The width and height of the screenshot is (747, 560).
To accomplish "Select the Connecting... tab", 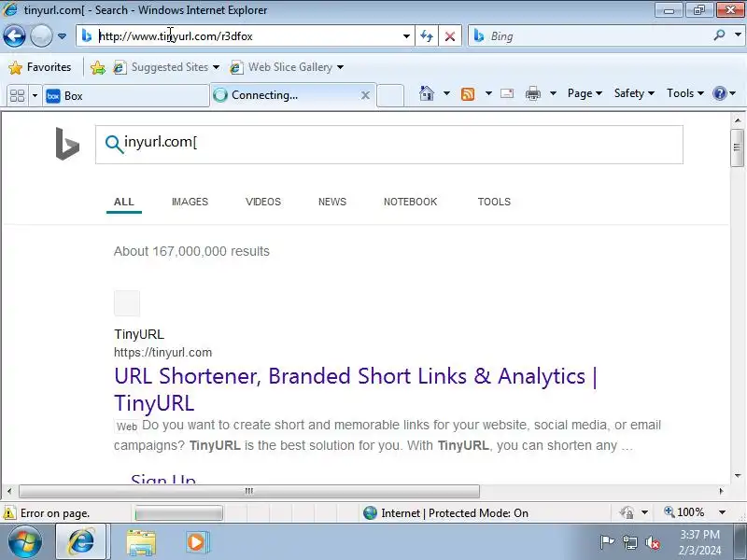I will pos(286,95).
